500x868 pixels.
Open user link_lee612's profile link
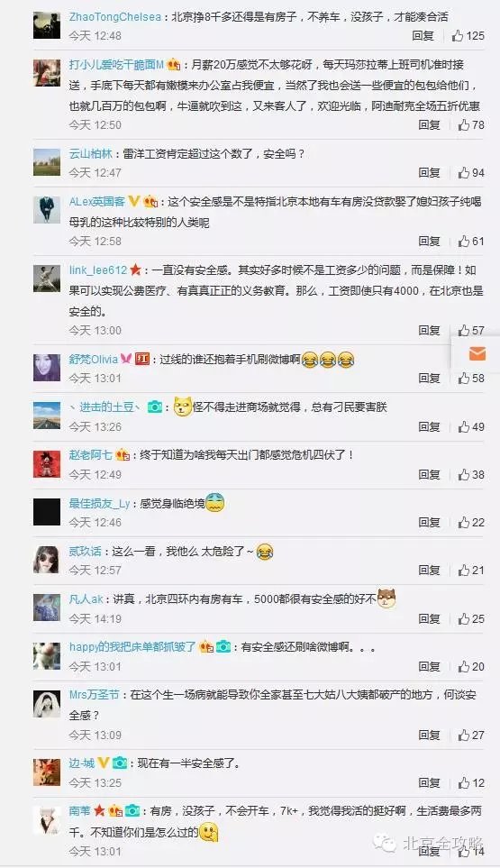98,270
